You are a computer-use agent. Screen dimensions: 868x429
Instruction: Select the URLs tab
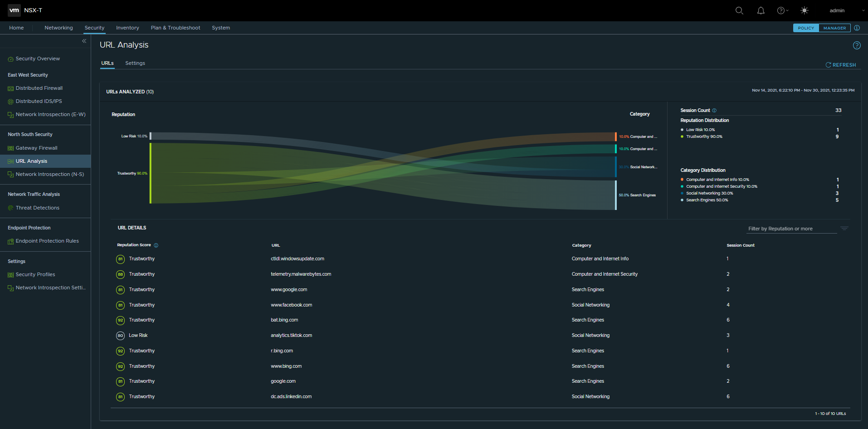pyautogui.click(x=107, y=63)
